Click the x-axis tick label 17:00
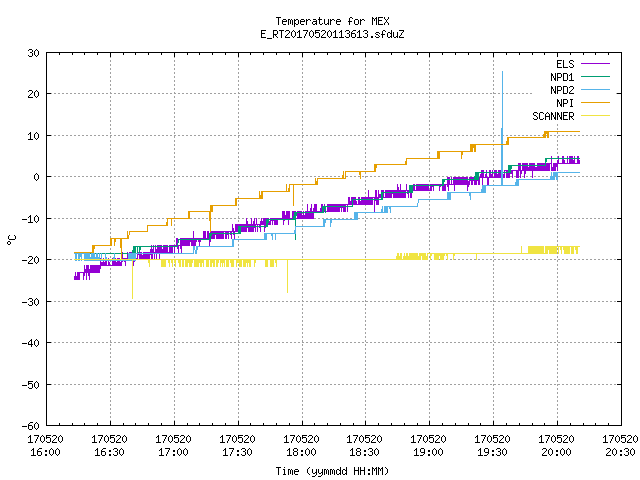 click(x=173, y=452)
